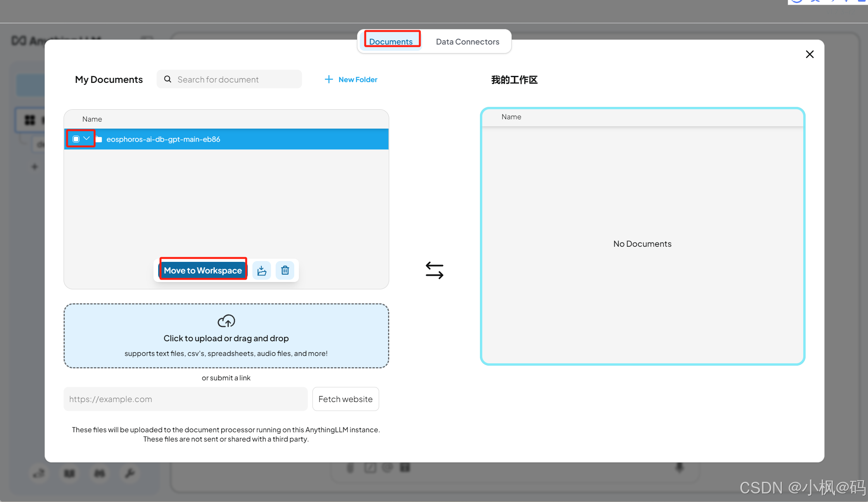Click the Fetch website button
This screenshot has height=502, width=868.
tap(345, 399)
